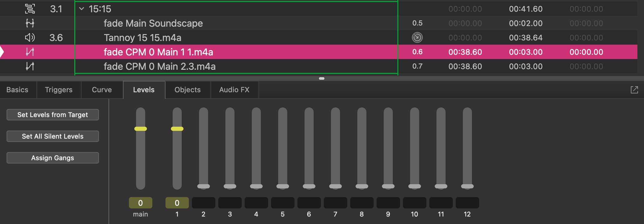Image resolution: width=644 pixels, height=224 pixels.
Task: Click Set All Silent Levels button
Action: (53, 136)
